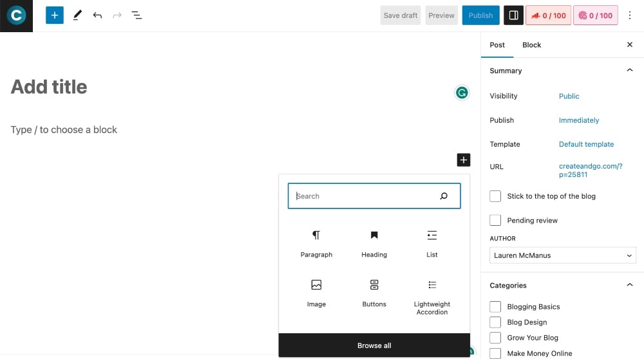
Task: Click the Grammarly icon near the title
Action: click(x=462, y=93)
